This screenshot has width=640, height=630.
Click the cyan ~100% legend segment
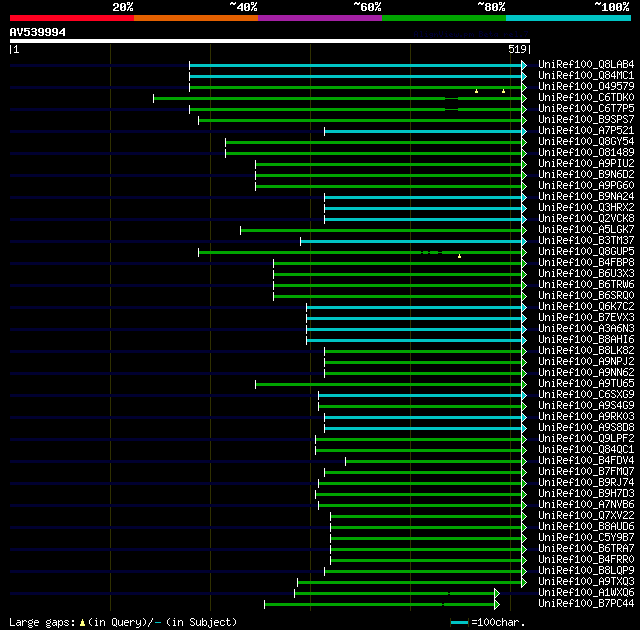click(568, 18)
